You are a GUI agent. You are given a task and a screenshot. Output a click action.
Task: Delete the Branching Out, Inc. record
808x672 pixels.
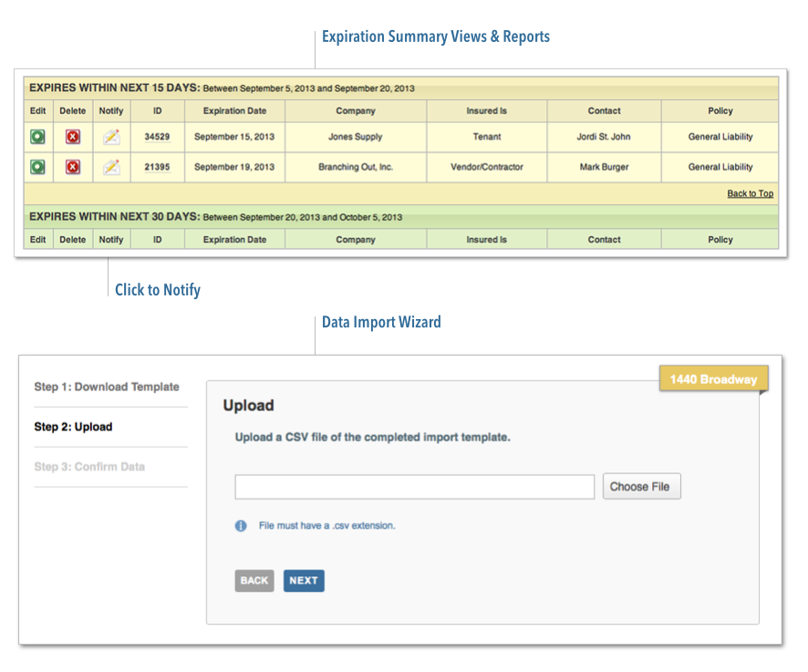pyautogui.click(x=73, y=167)
